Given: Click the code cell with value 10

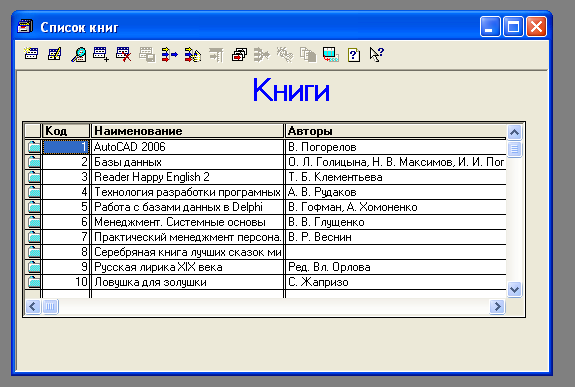Looking at the screenshot, I should click(x=66, y=282).
